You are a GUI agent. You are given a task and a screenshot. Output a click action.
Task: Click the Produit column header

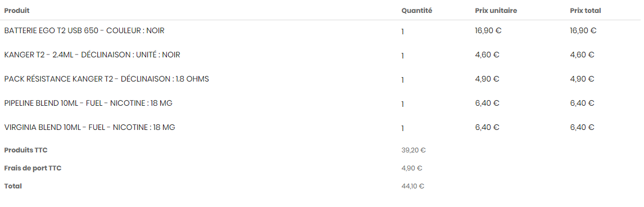pyautogui.click(x=17, y=11)
